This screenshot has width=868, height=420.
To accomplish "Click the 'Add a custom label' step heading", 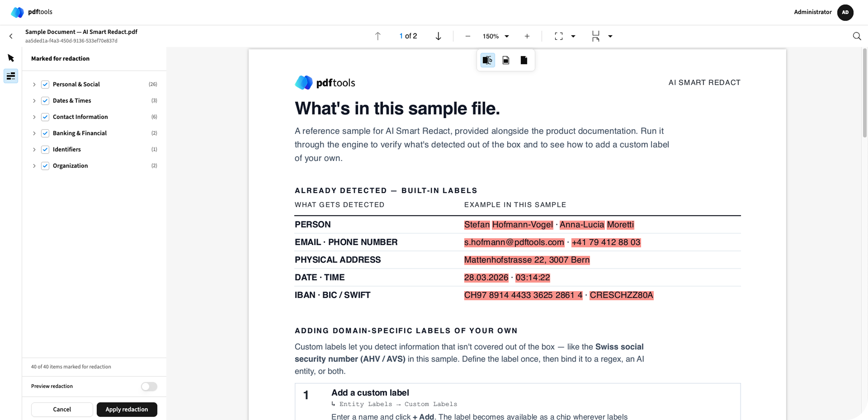I will (x=370, y=393).
